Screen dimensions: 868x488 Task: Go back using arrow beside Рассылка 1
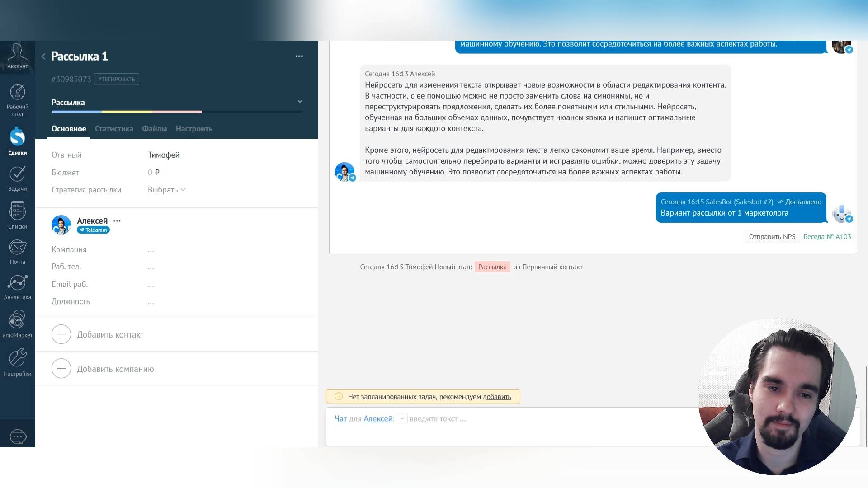tap(43, 56)
